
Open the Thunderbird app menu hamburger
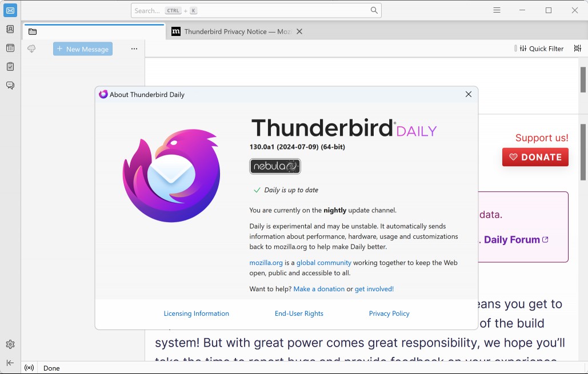pos(497,10)
